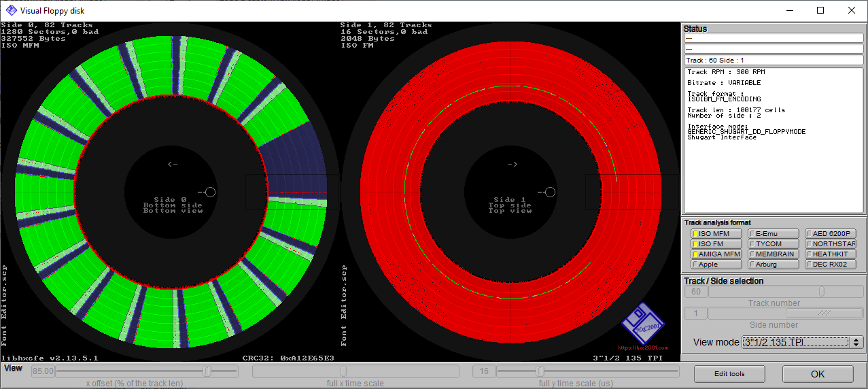This screenshot has width=868, height=389.
Task: Click the libhxcfe v2.13.5.1 version text
Action: click(50, 358)
